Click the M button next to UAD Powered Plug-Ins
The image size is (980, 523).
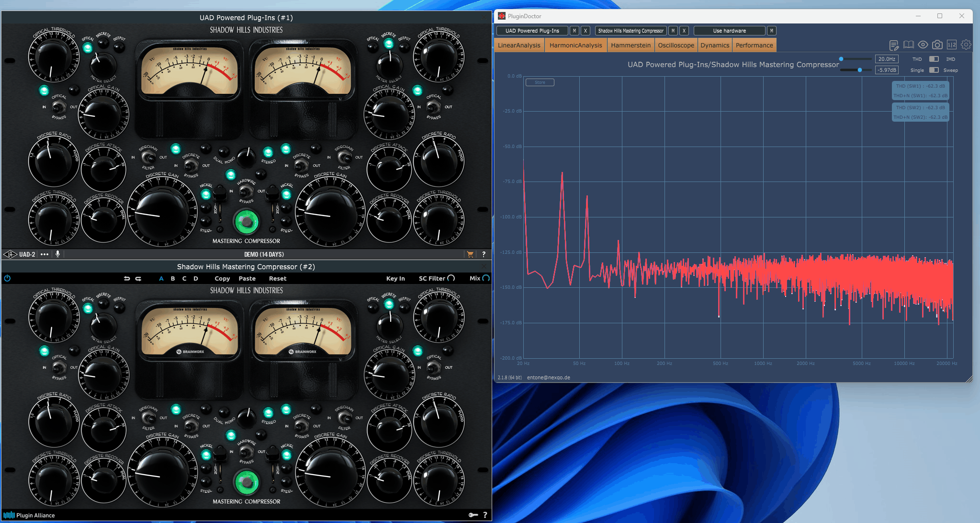click(x=574, y=31)
